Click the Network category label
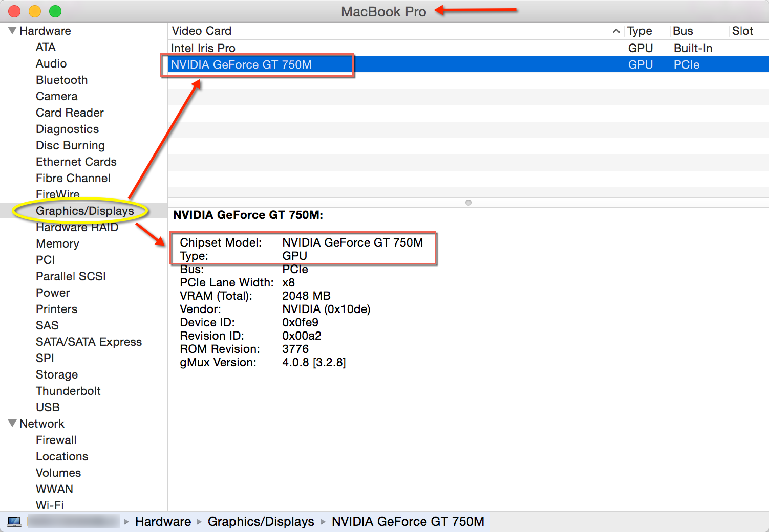 point(42,424)
